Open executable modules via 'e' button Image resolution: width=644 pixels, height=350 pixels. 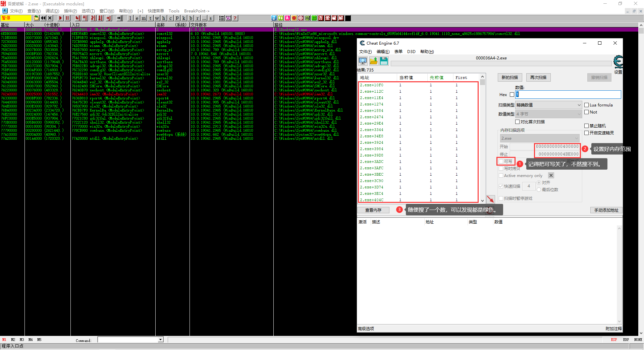pos(137,18)
